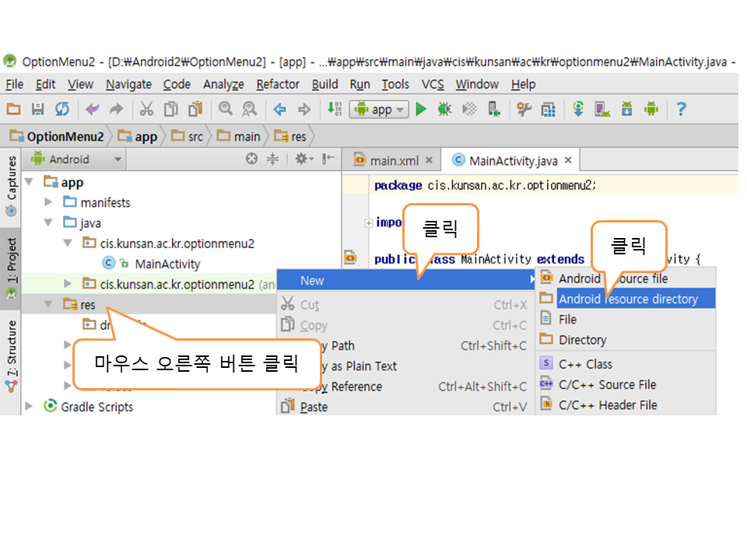Click the Undo arrow in toolbar
The height and width of the screenshot is (560, 747).
(x=93, y=110)
